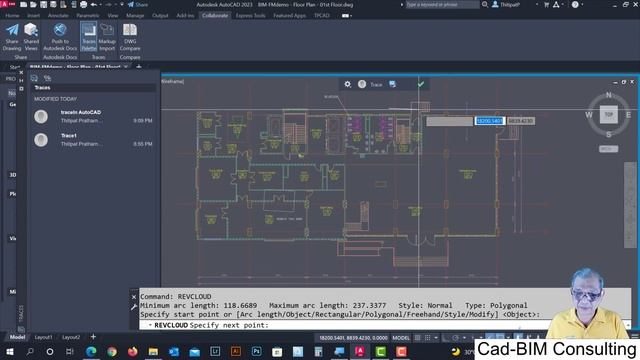The width and height of the screenshot is (640, 360).
Task: Switch to the View ribbon tab
Action: (x=113, y=16)
